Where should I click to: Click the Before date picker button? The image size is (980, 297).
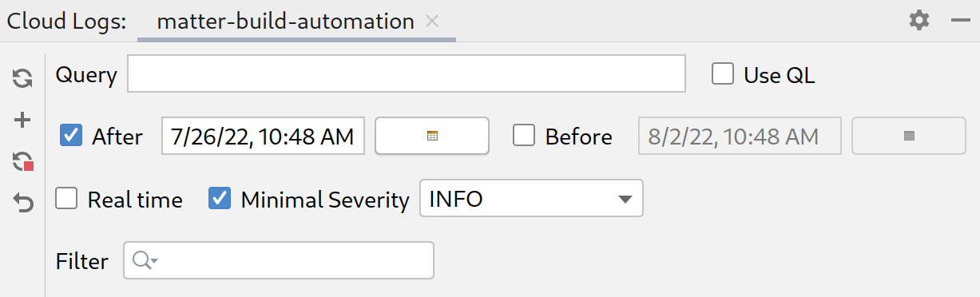coord(909,136)
